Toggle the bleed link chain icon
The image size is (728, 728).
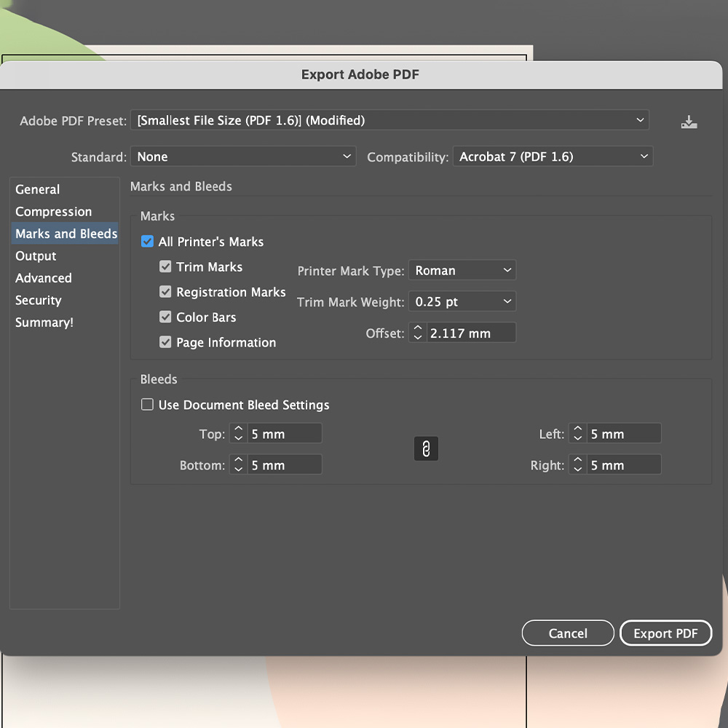(x=426, y=448)
